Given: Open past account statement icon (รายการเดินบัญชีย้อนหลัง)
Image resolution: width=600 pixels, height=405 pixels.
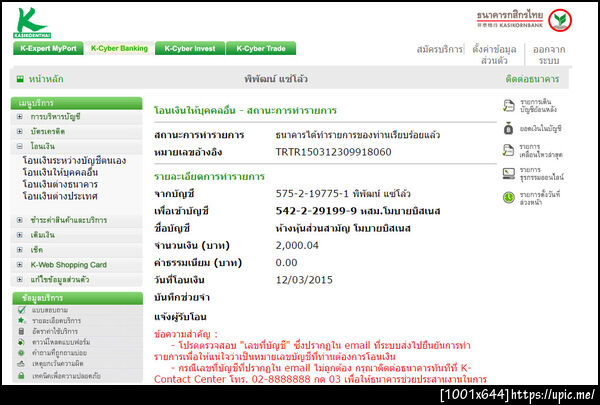Looking at the screenshot, I should (x=509, y=106).
